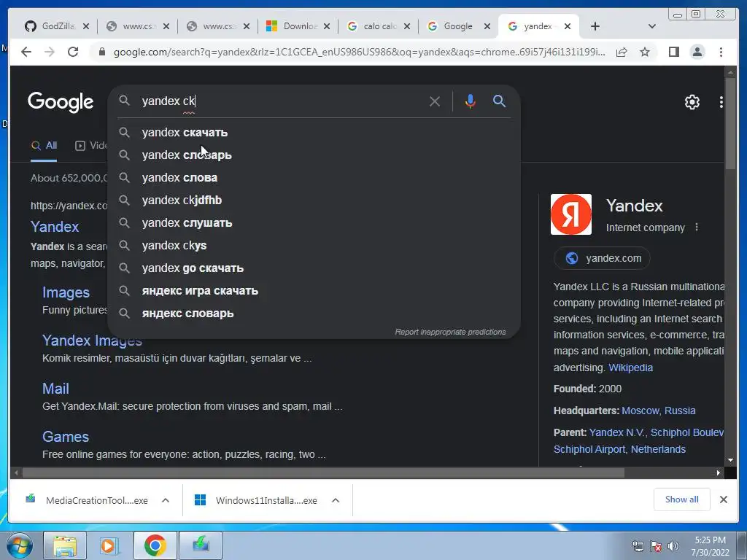The image size is (747, 560).
Task: Select the All results tab
Action: 44,146
